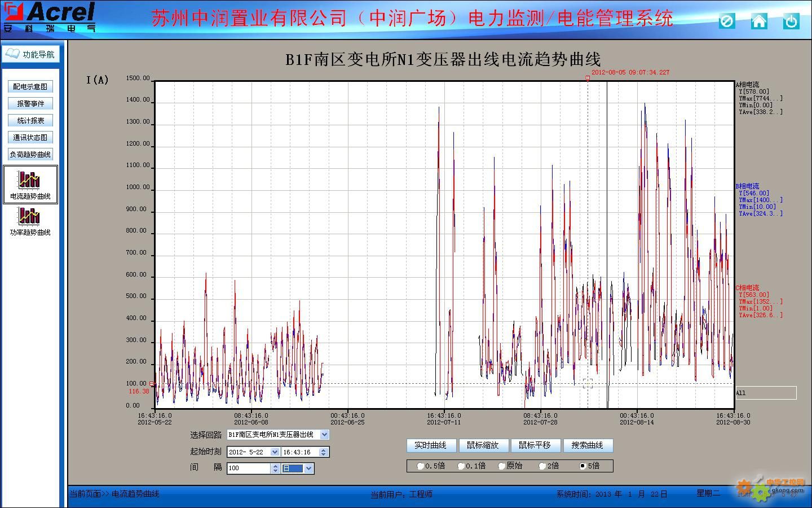Click the power/exit icon in header

(791, 21)
